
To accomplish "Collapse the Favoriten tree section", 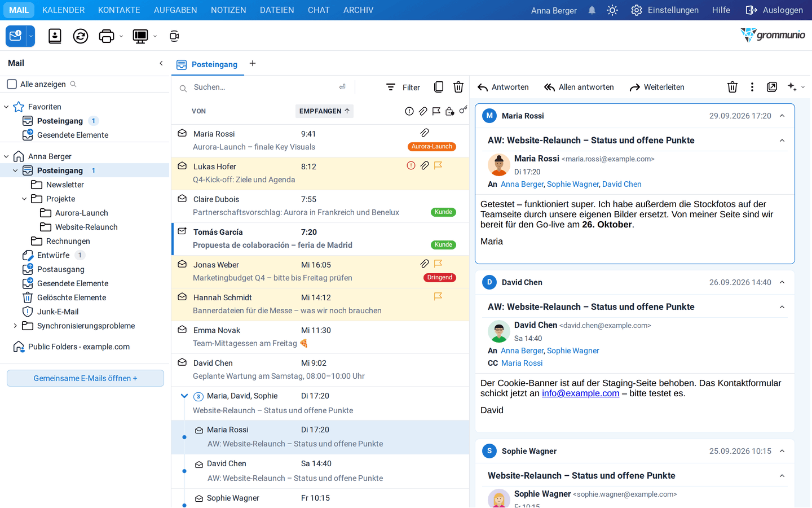I will (6, 107).
